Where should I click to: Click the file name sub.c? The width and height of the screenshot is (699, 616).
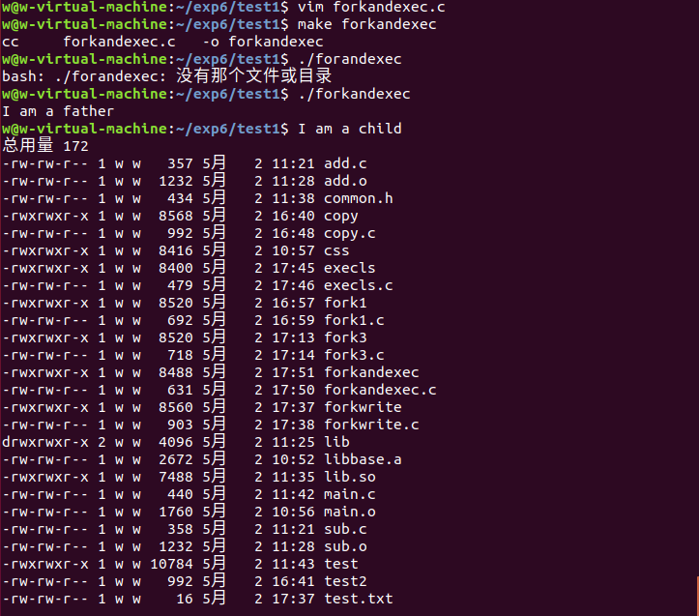[345, 529]
